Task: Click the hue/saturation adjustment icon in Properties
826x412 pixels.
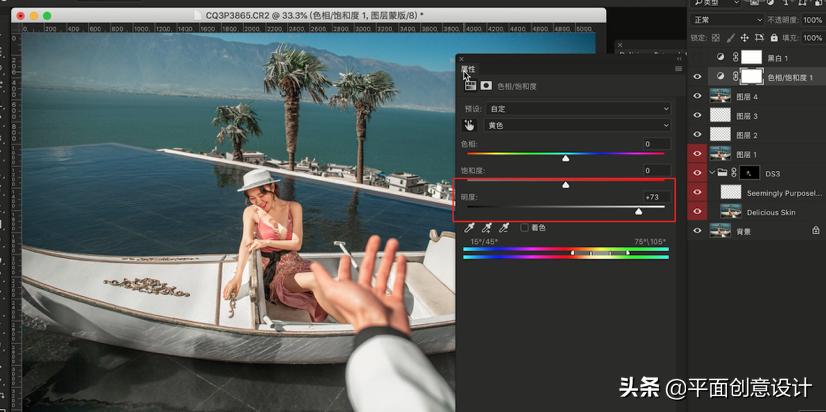Action: click(469, 86)
